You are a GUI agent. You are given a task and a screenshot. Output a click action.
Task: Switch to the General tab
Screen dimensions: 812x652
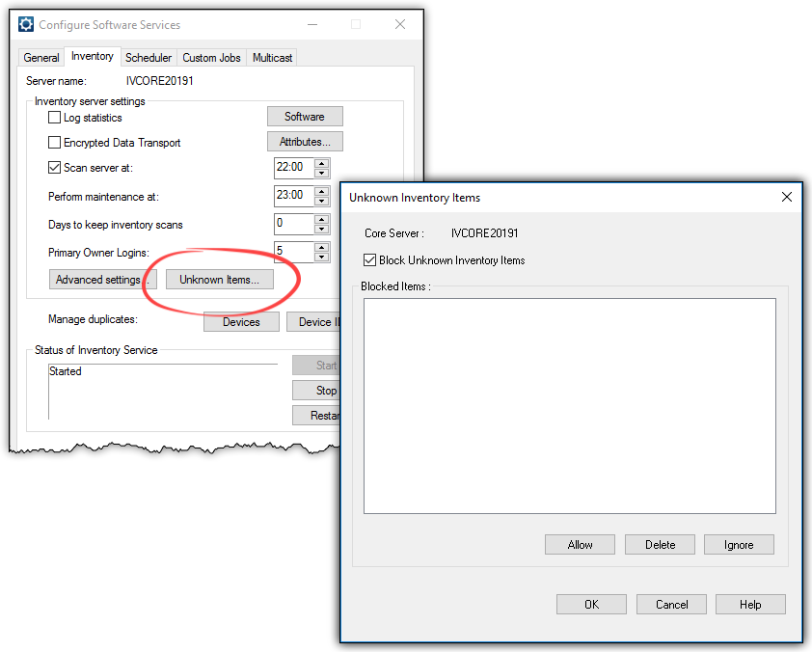pyautogui.click(x=41, y=58)
